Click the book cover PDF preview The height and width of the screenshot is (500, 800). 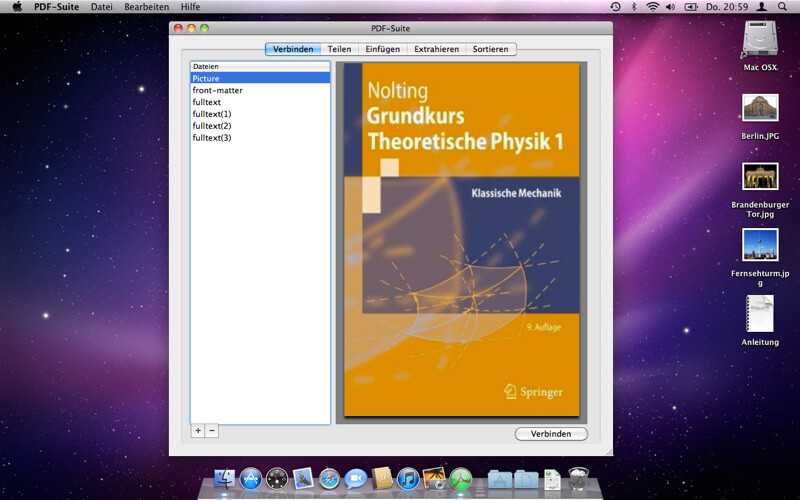(462, 240)
